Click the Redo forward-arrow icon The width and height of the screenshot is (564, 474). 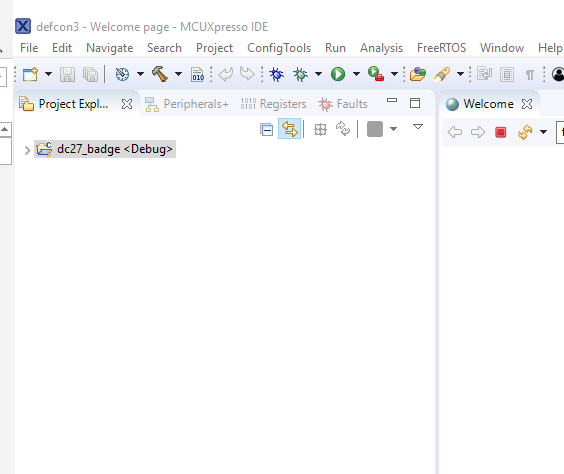[x=247, y=74]
